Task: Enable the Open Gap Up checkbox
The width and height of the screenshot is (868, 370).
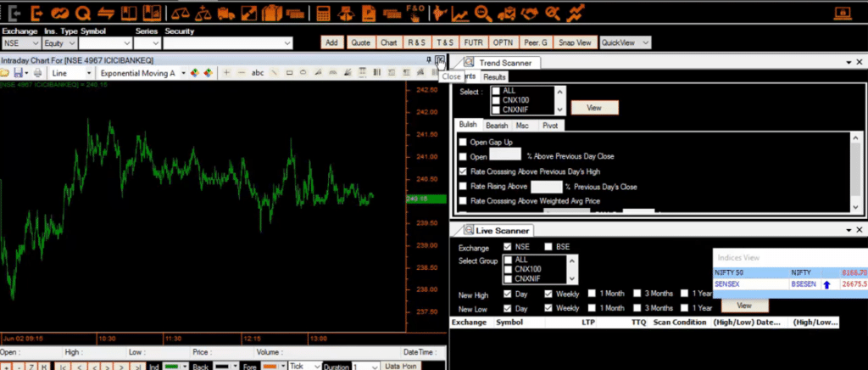Action: pyautogui.click(x=463, y=142)
